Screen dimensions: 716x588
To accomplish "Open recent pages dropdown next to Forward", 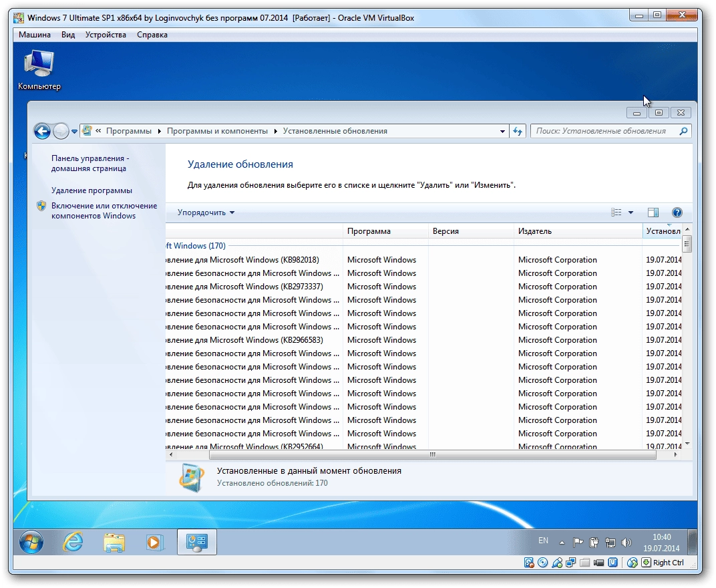I will click(x=74, y=132).
